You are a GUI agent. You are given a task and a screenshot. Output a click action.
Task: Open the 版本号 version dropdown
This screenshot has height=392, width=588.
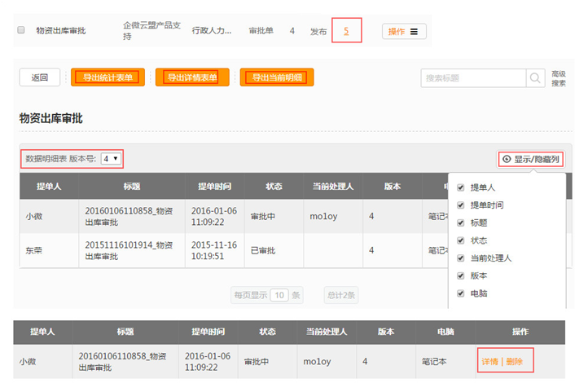pyautogui.click(x=112, y=158)
